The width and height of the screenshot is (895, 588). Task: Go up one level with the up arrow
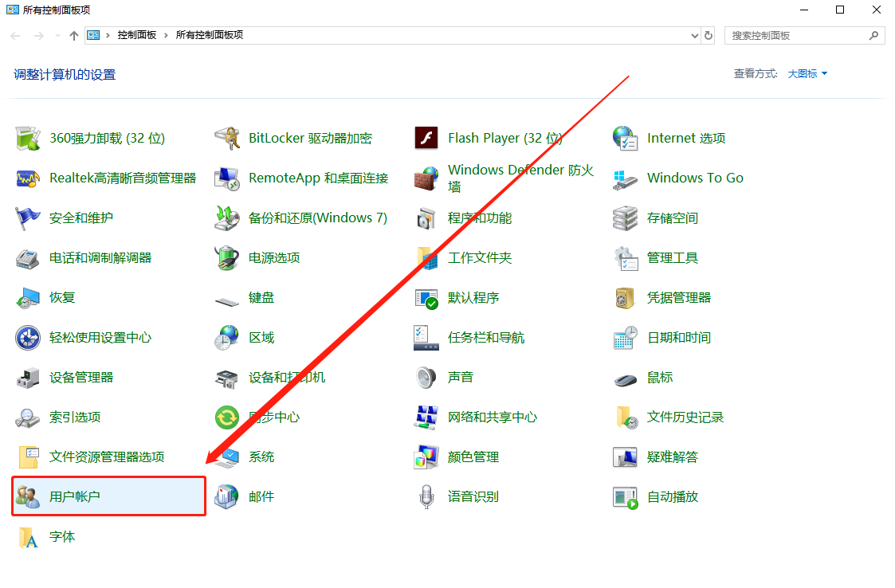(x=74, y=35)
